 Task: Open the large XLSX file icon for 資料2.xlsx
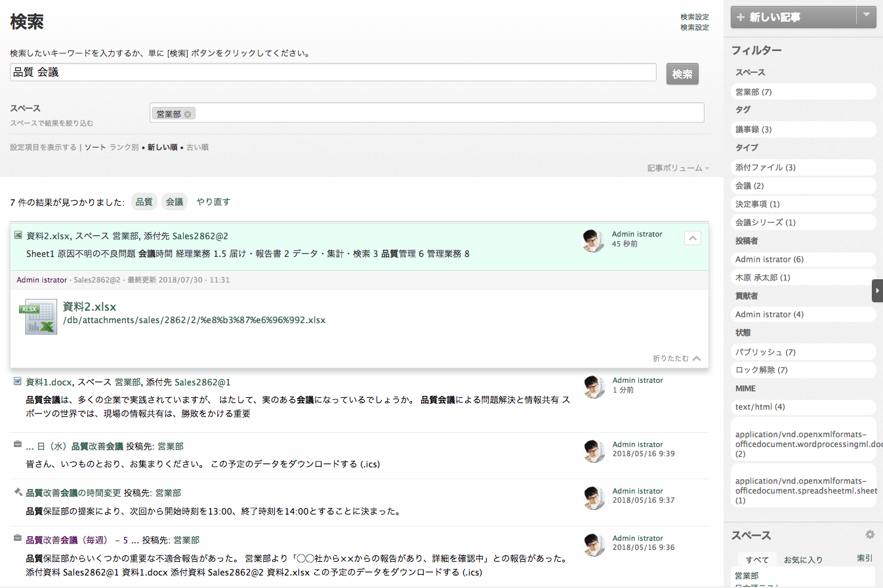pyautogui.click(x=38, y=317)
